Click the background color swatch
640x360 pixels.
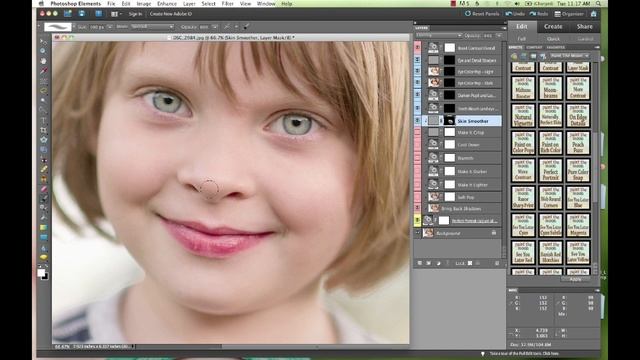pos(45,277)
